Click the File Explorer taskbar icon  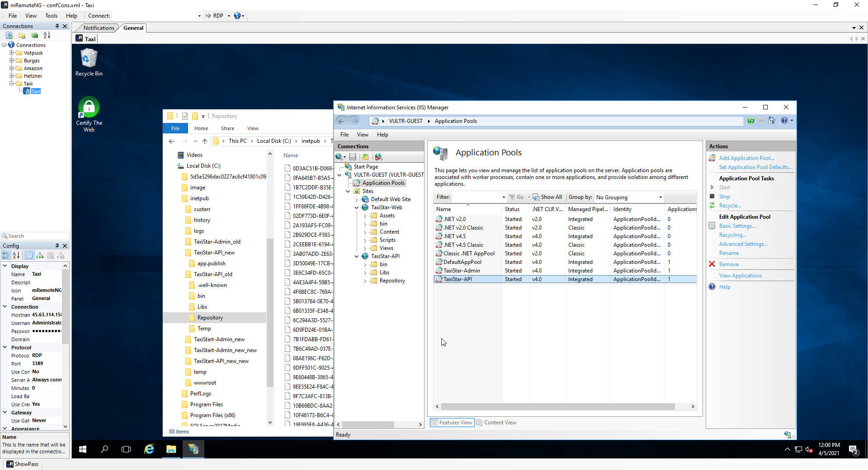(171, 449)
